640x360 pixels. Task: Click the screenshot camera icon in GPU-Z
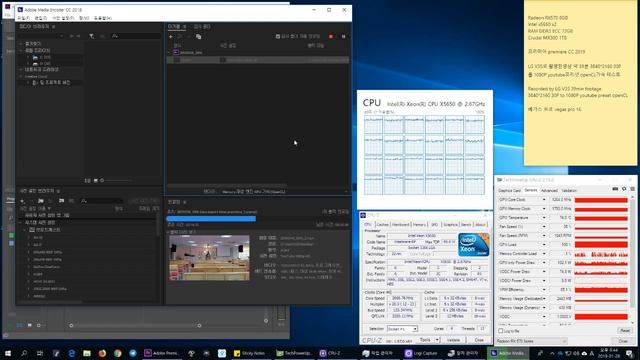pyautogui.click(x=615, y=189)
